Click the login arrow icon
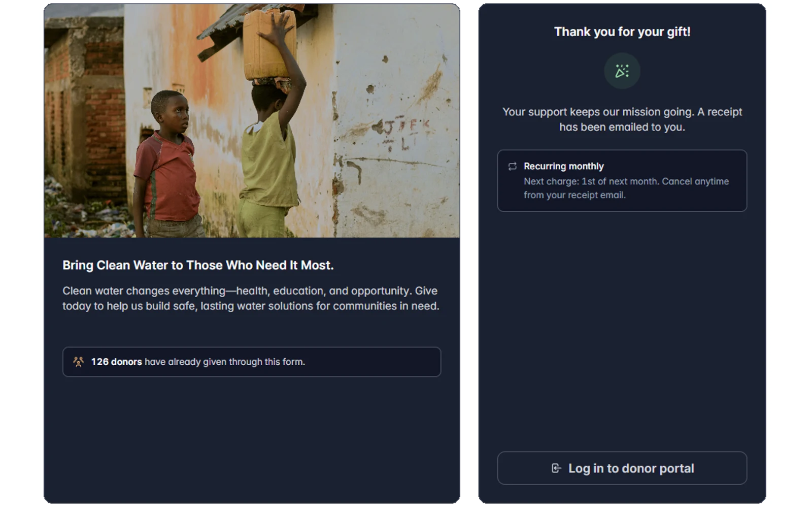This screenshot has width=812, height=508. point(556,468)
